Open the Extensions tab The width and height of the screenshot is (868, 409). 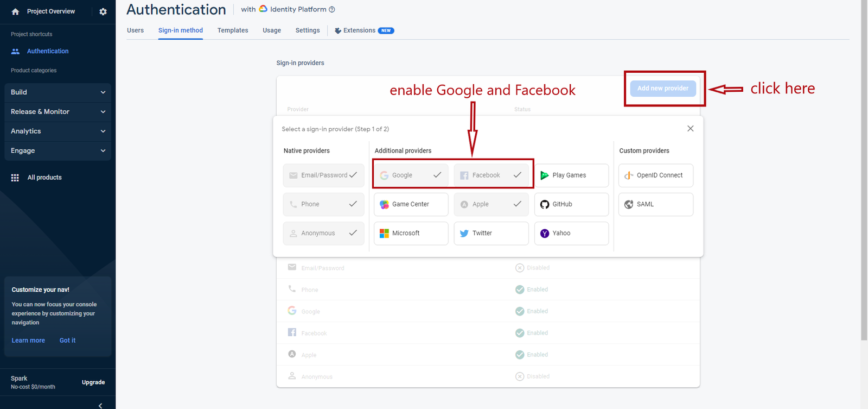[364, 30]
